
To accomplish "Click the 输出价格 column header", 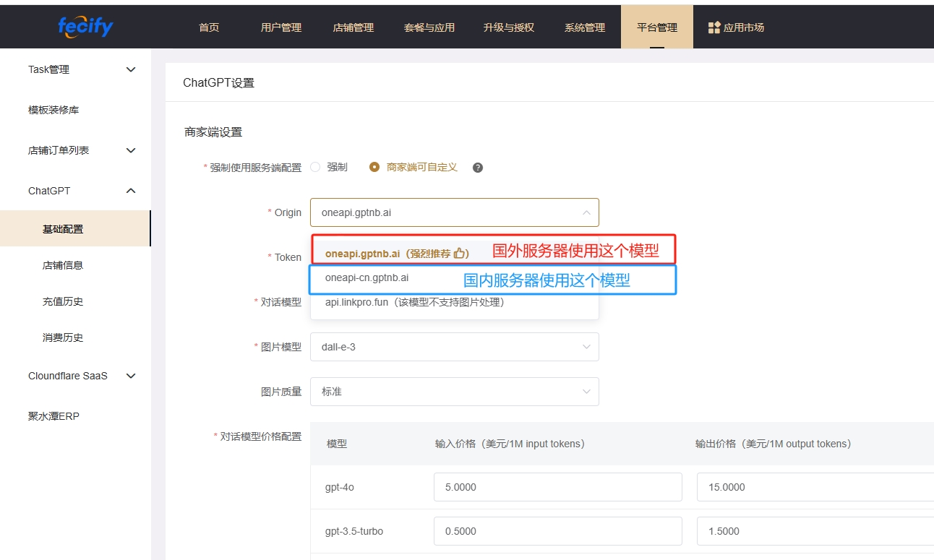I will (774, 444).
